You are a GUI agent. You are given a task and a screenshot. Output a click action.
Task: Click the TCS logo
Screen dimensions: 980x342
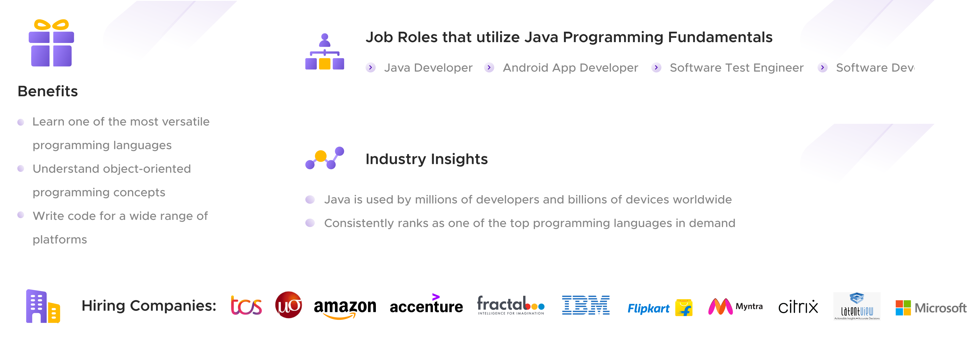click(x=246, y=306)
